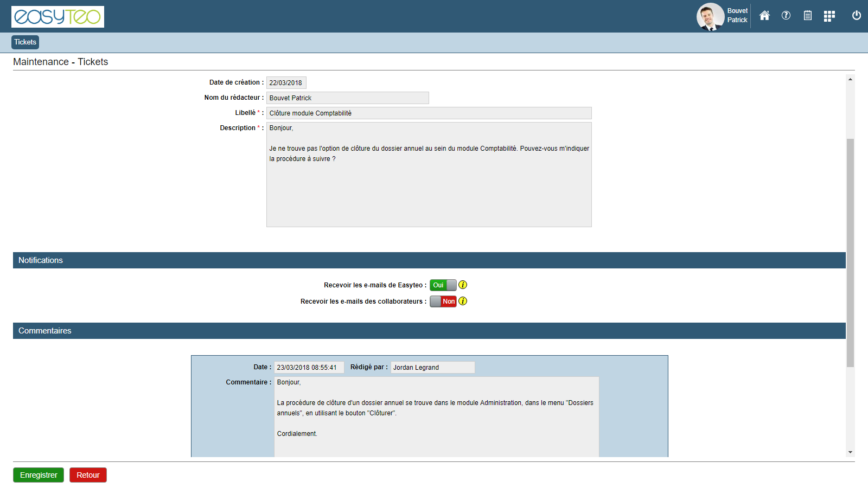Viewport: 868px width, 488px height.
Task: Click the power logout icon
Action: tap(857, 16)
